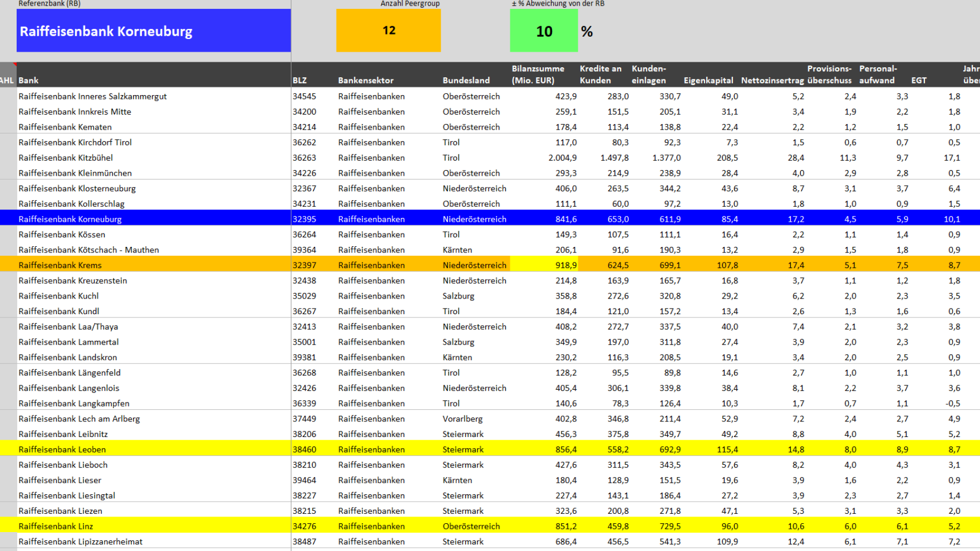Click the orange highlighted Raiffeisenbank Krems row
Viewport: 980px width, 551px height.
click(x=167, y=265)
